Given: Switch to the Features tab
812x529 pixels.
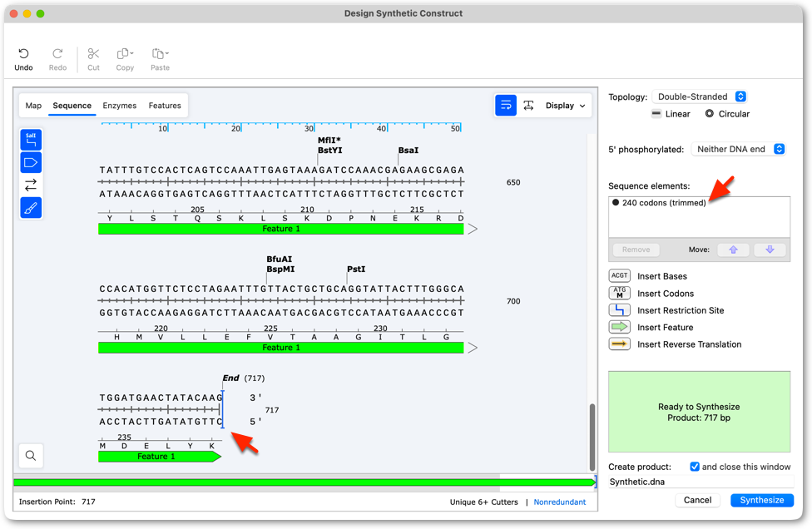Looking at the screenshot, I should point(165,106).
